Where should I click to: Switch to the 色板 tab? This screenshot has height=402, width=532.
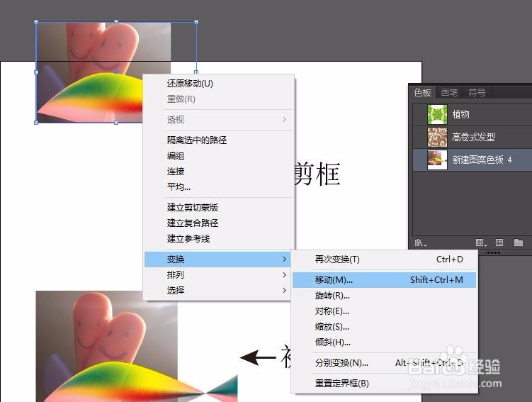tap(422, 92)
